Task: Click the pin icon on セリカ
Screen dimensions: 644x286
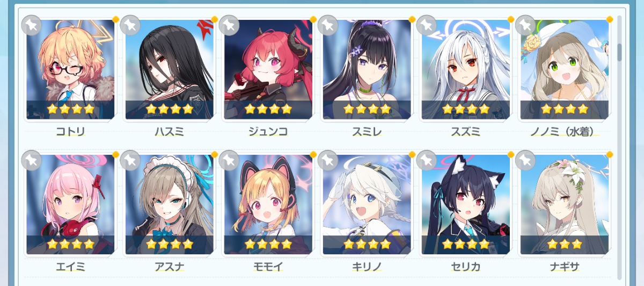Action: coord(426,160)
